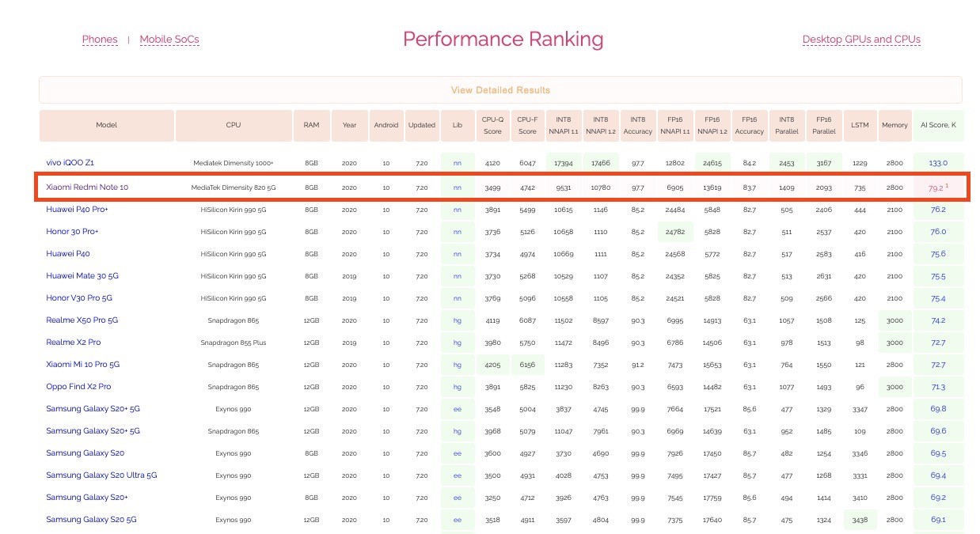Click the AI score value 69.4
The height and width of the screenshot is (534, 980).
(938, 475)
